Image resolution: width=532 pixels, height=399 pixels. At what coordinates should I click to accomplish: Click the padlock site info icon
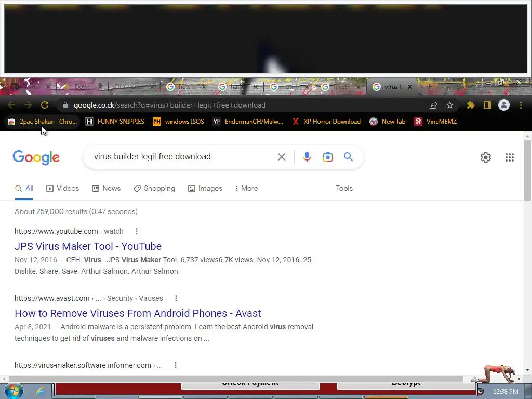(x=65, y=105)
